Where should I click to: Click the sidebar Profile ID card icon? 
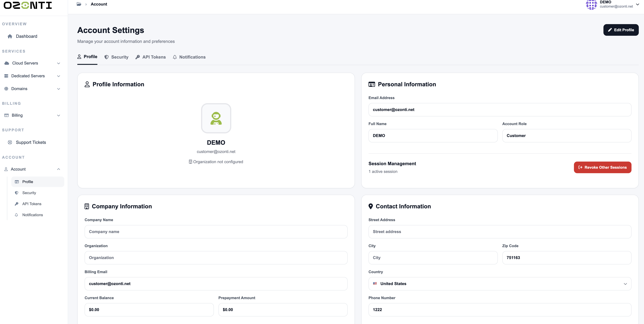[17, 182]
